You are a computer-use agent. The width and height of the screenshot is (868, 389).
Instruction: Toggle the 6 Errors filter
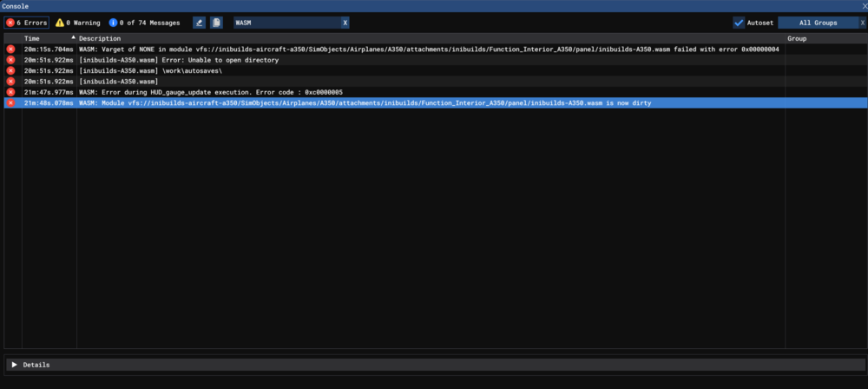(27, 23)
